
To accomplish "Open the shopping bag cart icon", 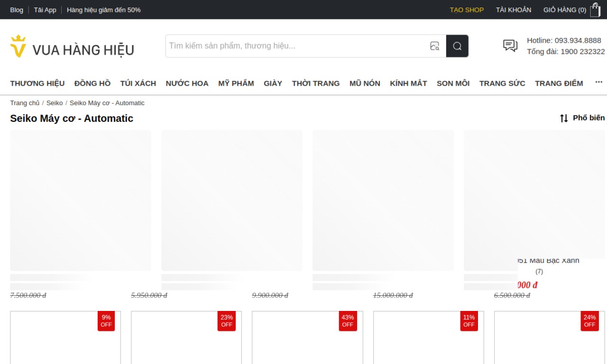I will [595, 9].
